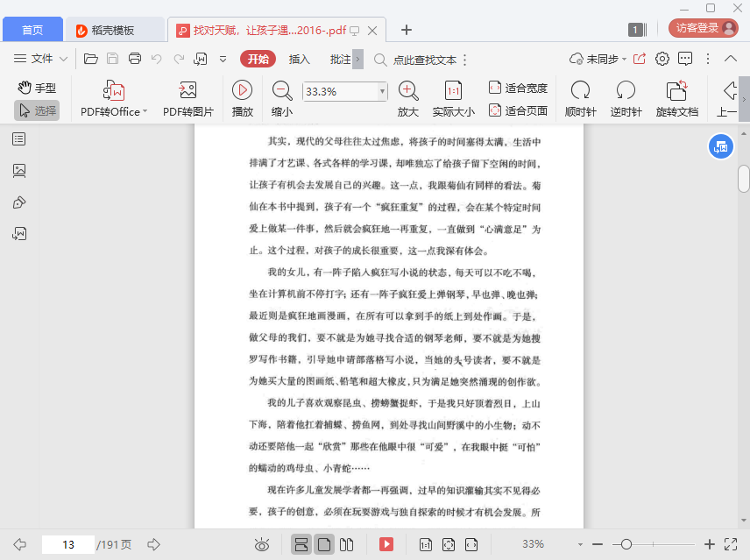The image size is (750, 560).
Task: Rotate page 逆时针 counterclockwise
Action: [x=626, y=98]
